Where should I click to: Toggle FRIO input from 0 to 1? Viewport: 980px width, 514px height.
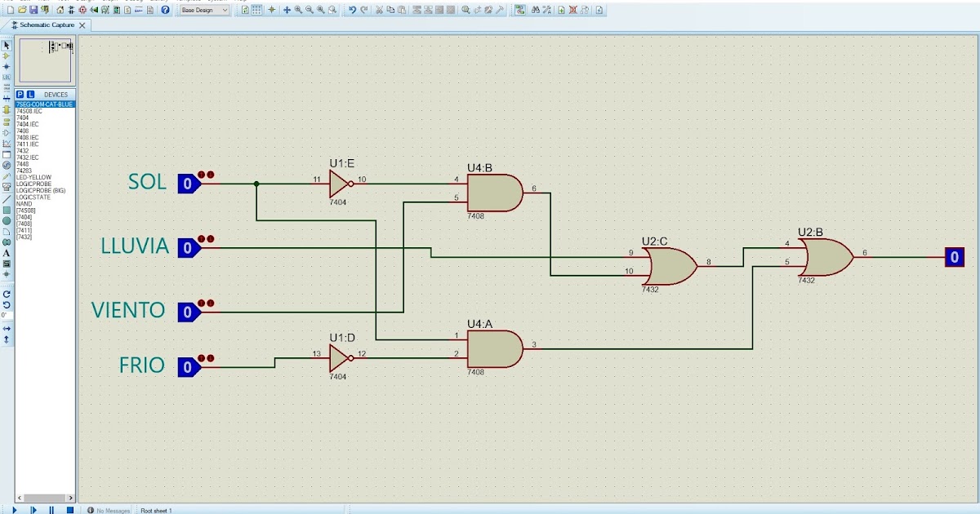[x=189, y=366]
